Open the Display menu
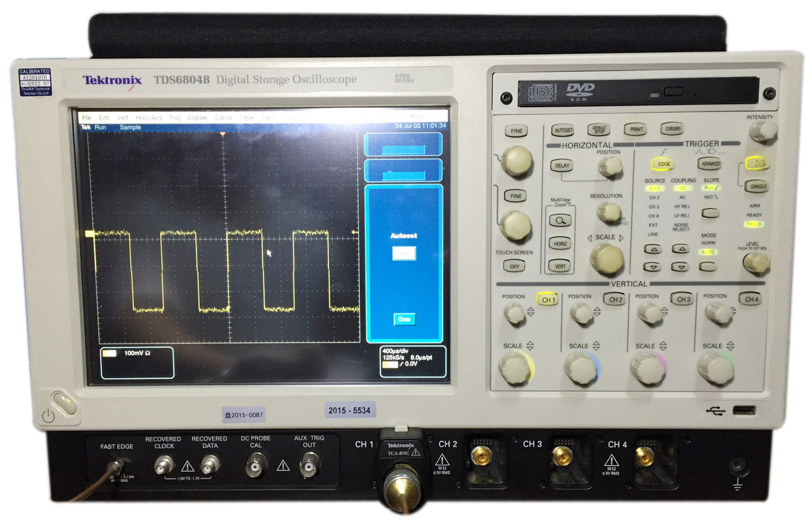 (x=197, y=118)
